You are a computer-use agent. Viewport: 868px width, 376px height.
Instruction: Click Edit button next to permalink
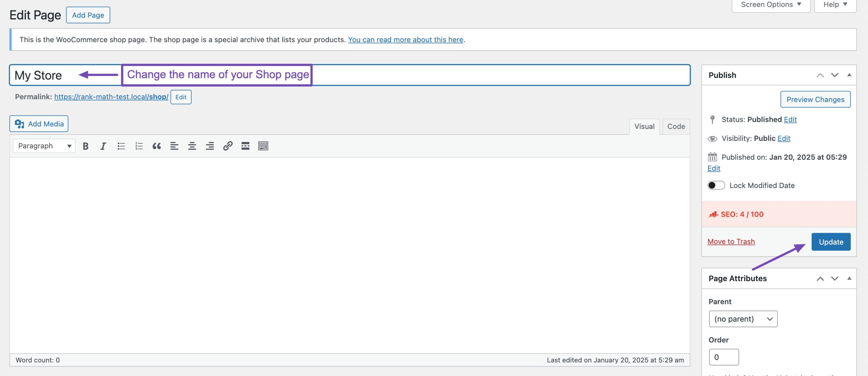[181, 97]
